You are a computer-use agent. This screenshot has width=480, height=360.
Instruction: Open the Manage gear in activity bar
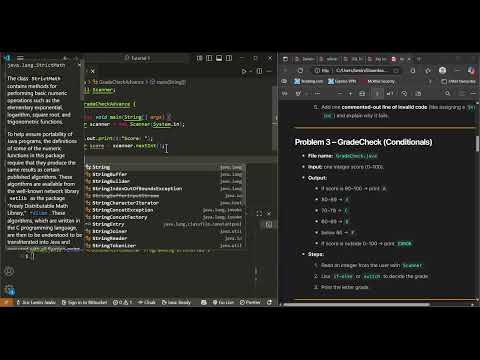click(x=9, y=290)
